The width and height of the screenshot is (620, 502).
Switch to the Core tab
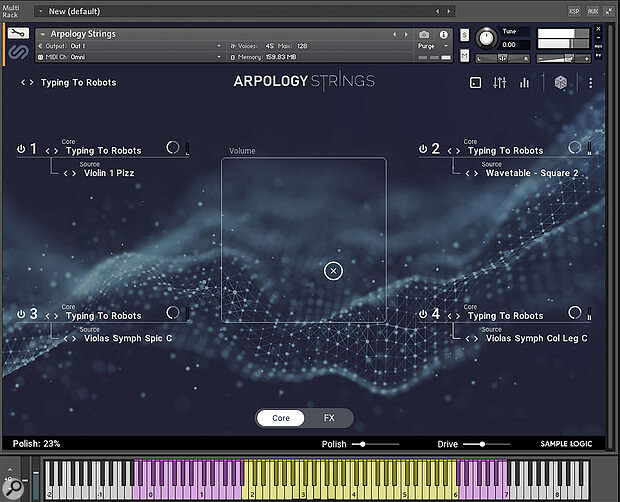click(281, 418)
